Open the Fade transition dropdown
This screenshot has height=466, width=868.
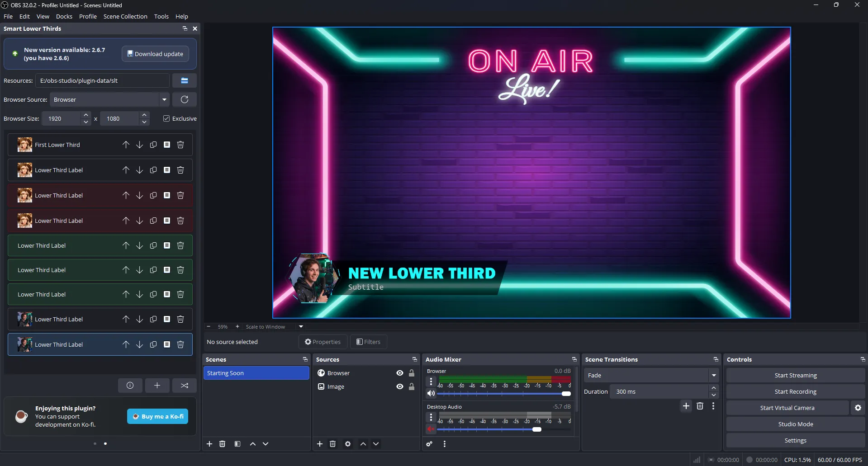[713, 375]
